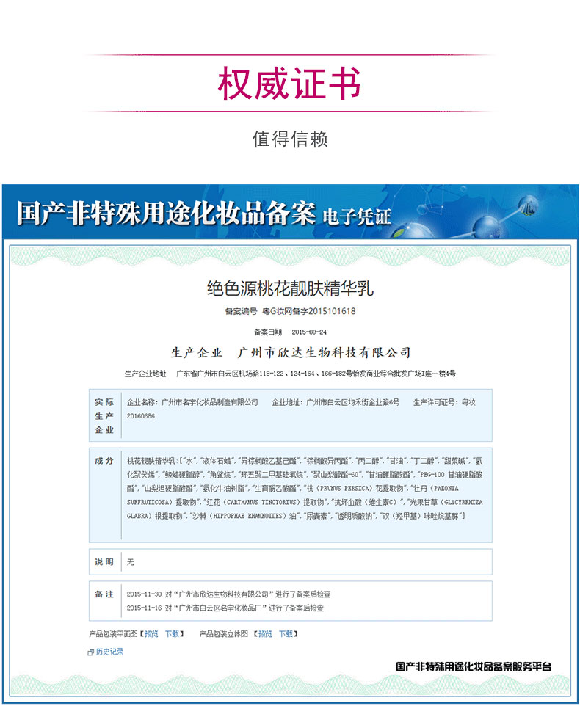Click the 成分 section label

coord(104,461)
